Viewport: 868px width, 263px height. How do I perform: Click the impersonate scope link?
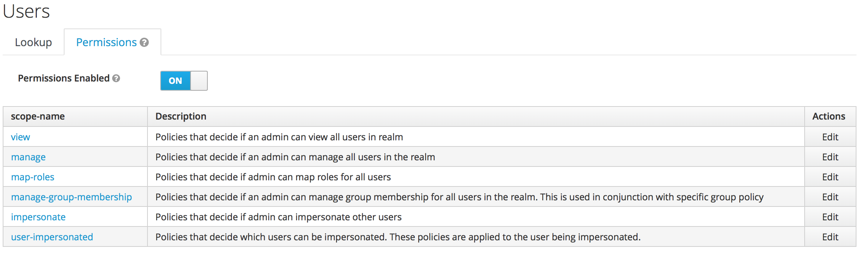point(38,217)
